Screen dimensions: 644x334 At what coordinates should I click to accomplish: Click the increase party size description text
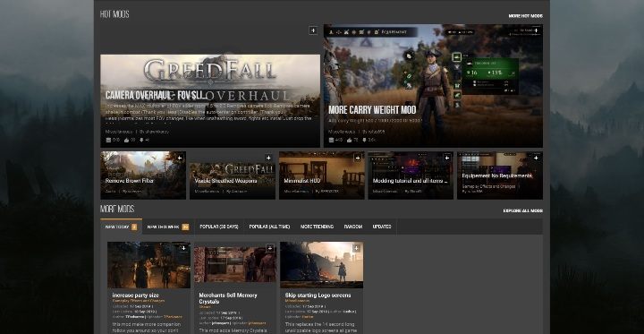coord(147,328)
